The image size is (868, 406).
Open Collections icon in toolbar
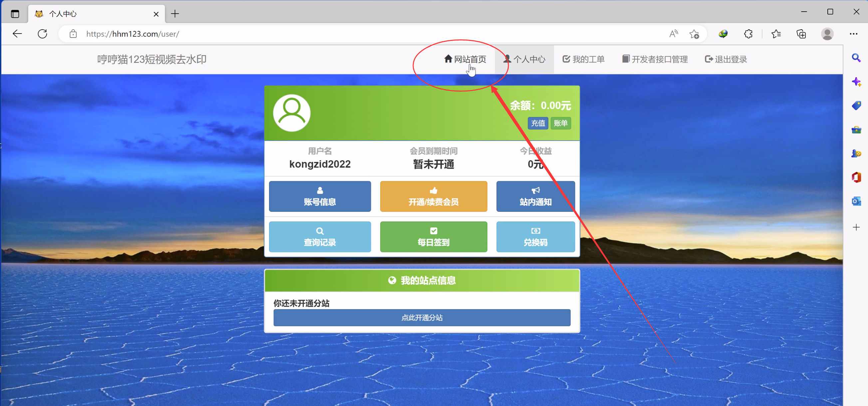click(801, 34)
